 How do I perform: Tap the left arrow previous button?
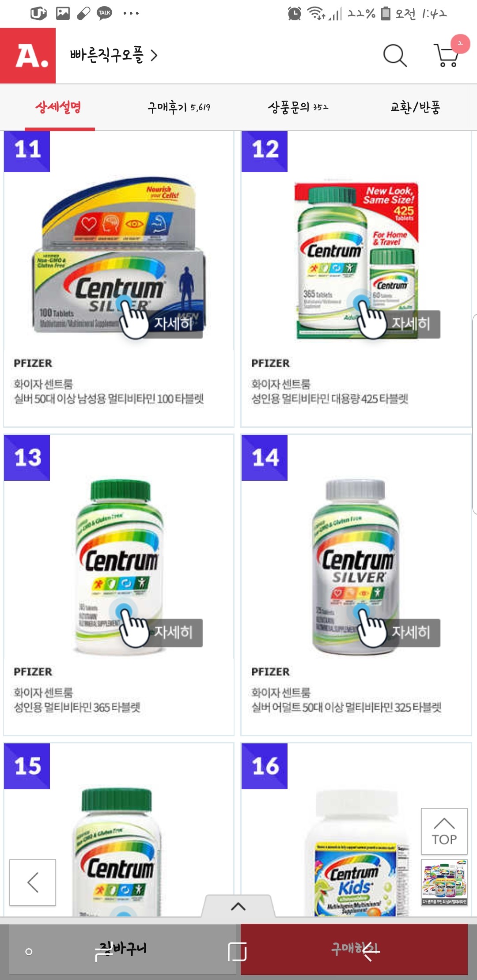pos(33,882)
